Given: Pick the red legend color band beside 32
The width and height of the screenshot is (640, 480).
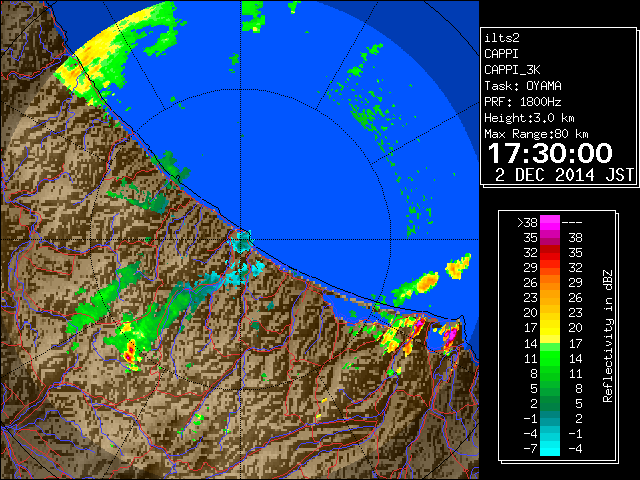Looking at the screenshot, I should [x=550, y=253].
